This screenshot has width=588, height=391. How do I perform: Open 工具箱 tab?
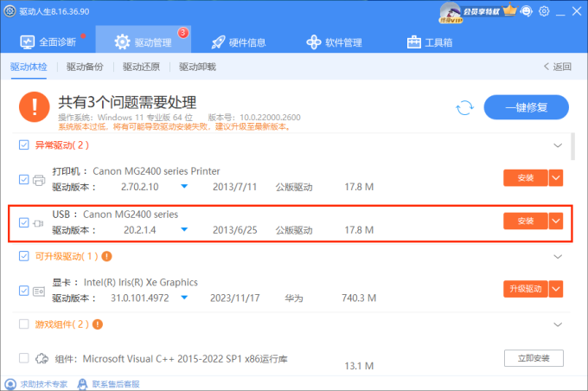pyautogui.click(x=430, y=42)
